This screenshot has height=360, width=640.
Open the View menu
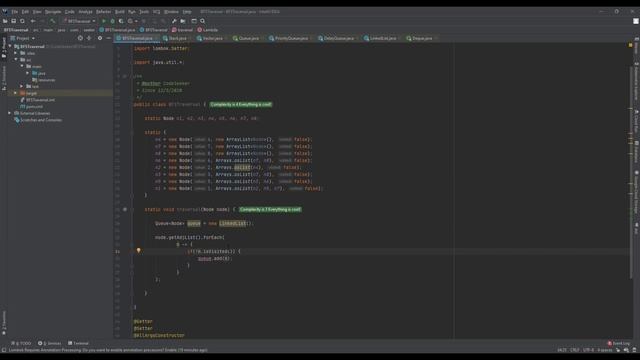[37, 12]
